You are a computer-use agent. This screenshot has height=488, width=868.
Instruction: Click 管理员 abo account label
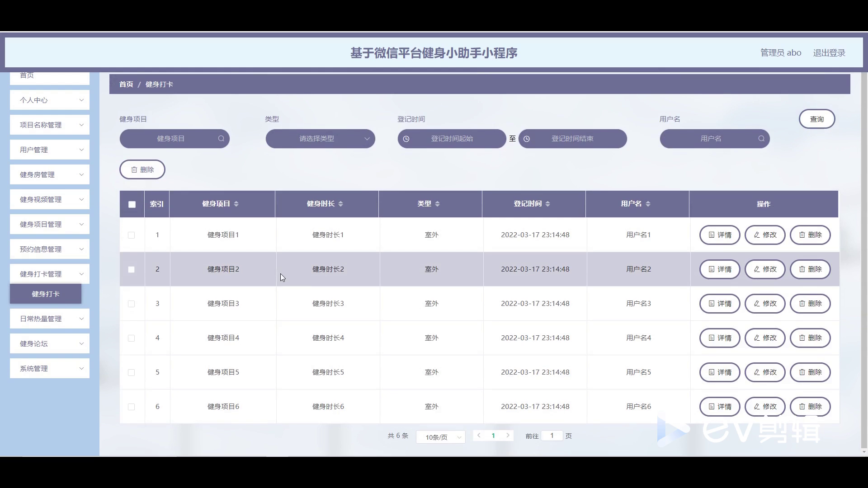pyautogui.click(x=781, y=53)
